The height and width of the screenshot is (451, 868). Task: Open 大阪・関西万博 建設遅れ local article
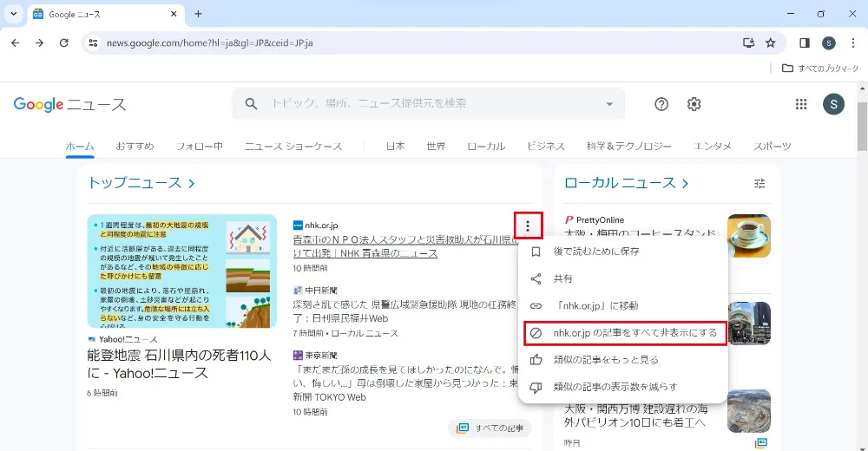tap(635, 415)
